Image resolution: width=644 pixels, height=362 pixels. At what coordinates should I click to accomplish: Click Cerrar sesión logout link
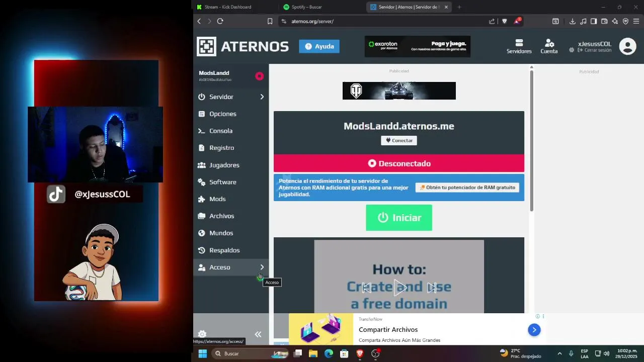[x=595, y=50]
